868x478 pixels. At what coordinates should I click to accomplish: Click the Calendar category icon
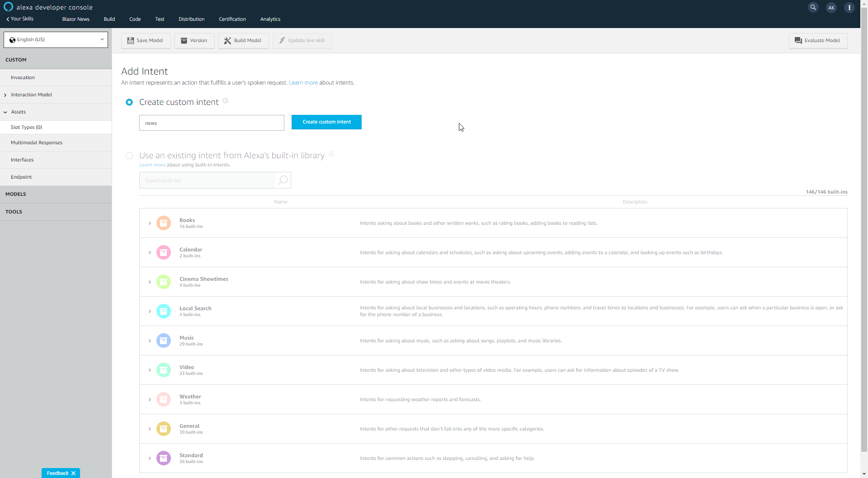point(164,252)
